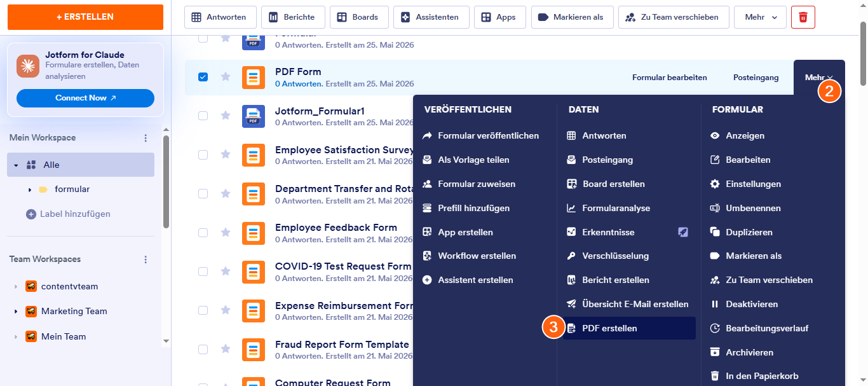Open Berichte in the top toolbar
This screenshot has width=868, height=386.
pos(293,17)
